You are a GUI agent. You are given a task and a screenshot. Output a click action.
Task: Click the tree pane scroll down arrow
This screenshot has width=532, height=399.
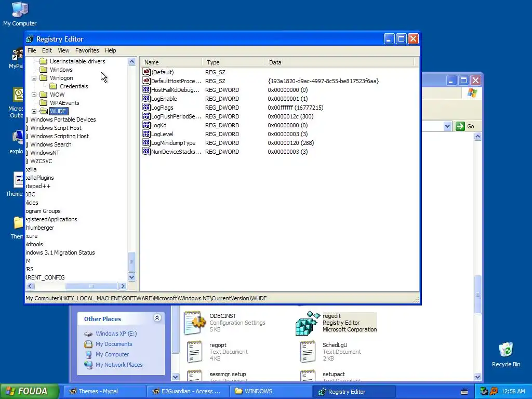[131, 277]
